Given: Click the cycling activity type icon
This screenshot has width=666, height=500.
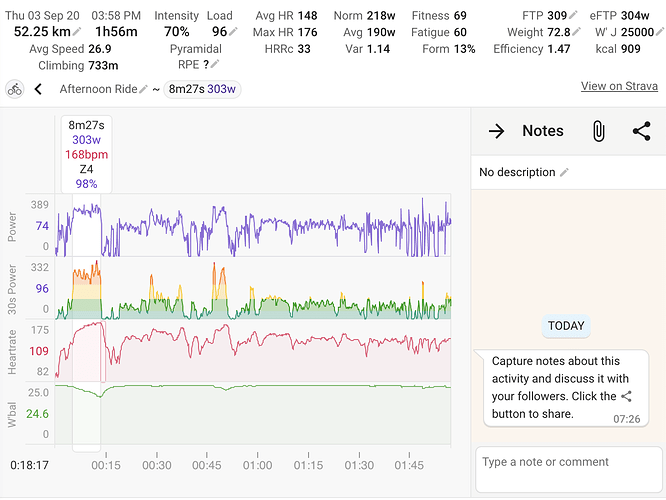Looking at the screenshot, I should (15, 89).
